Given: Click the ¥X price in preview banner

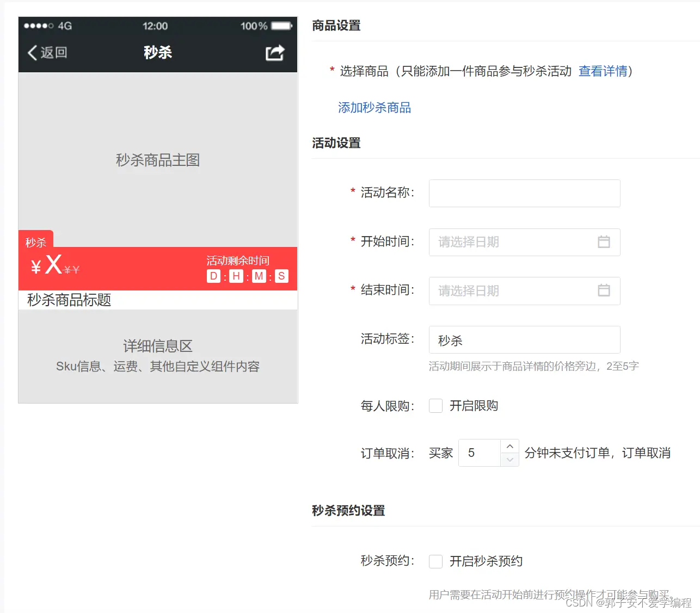Looking at the screenshot, I should coord(47,265).
